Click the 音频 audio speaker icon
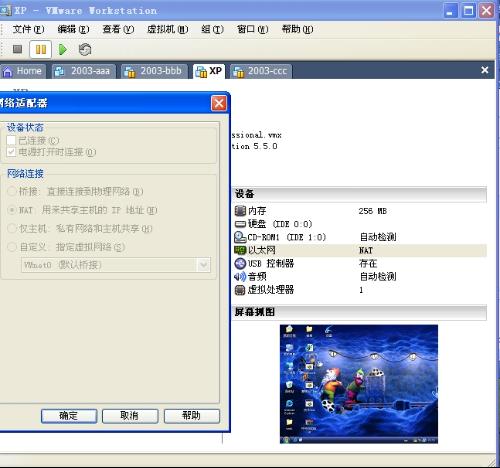Screen dimensions: 500x468 click(240, 276)
